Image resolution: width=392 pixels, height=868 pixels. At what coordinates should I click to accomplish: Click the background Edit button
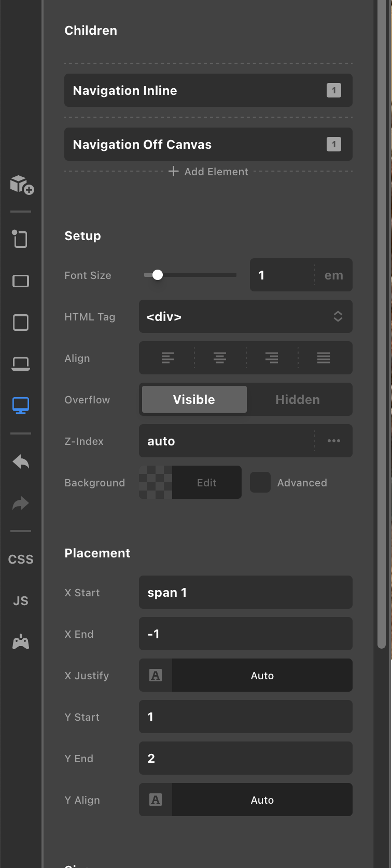tap(206, 482)
